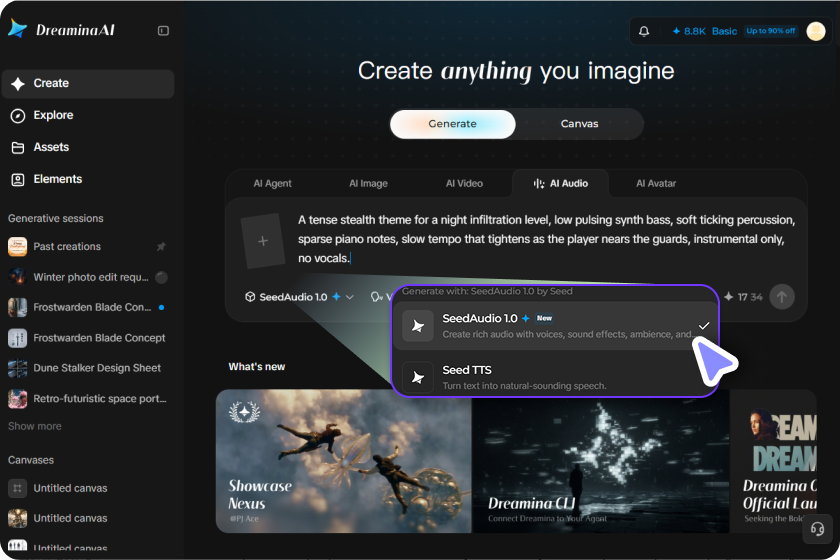Image resolution: width=840 pixels, height=560 pixels.
Task: Open Dreamina CLI announcement card
Action: pyautogui.click(x=601, y=461)
